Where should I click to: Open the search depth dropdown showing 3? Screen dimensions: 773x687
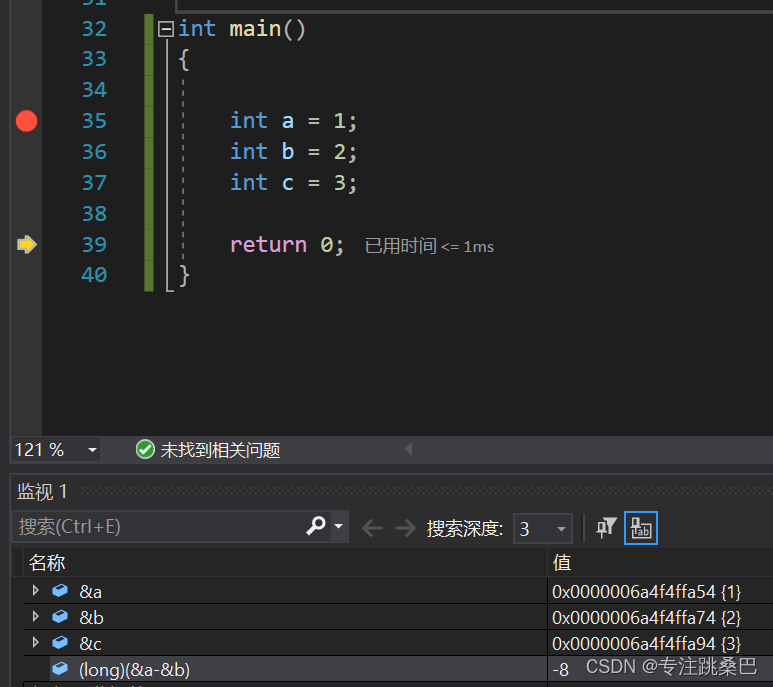(x=561, y=529)
